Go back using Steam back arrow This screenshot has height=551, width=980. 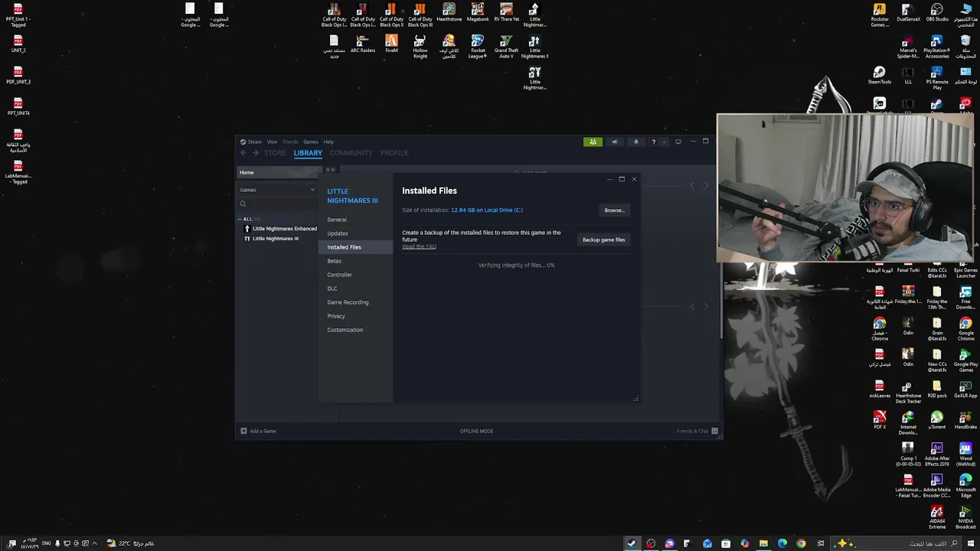point(243,153)
